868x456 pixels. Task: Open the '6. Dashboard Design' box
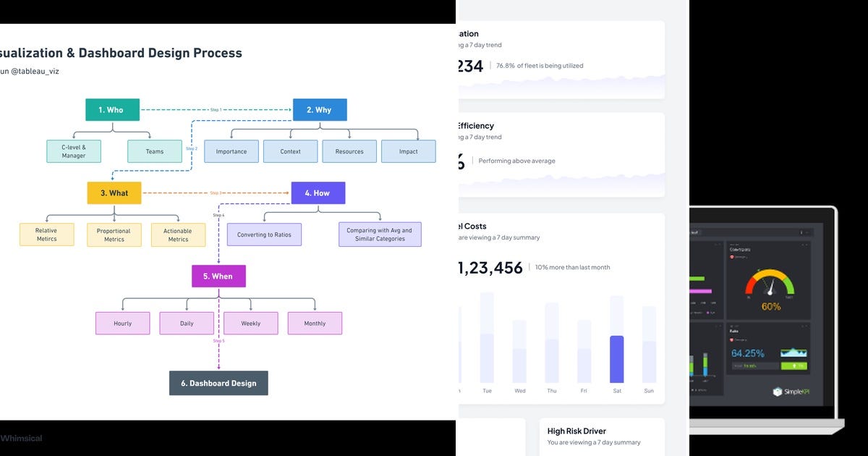tap(218, 384)
